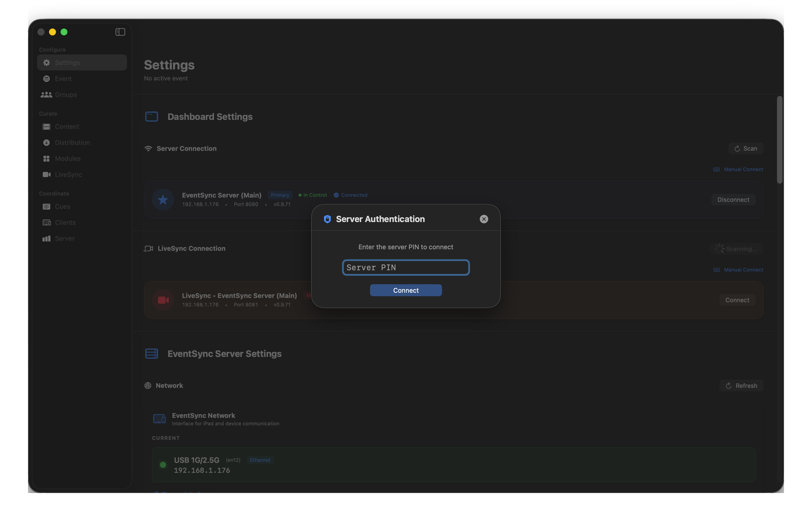Disconnect from EventSync Server (Main)
This screenshot has height=530, width=812.
click(x=733, y=200)
